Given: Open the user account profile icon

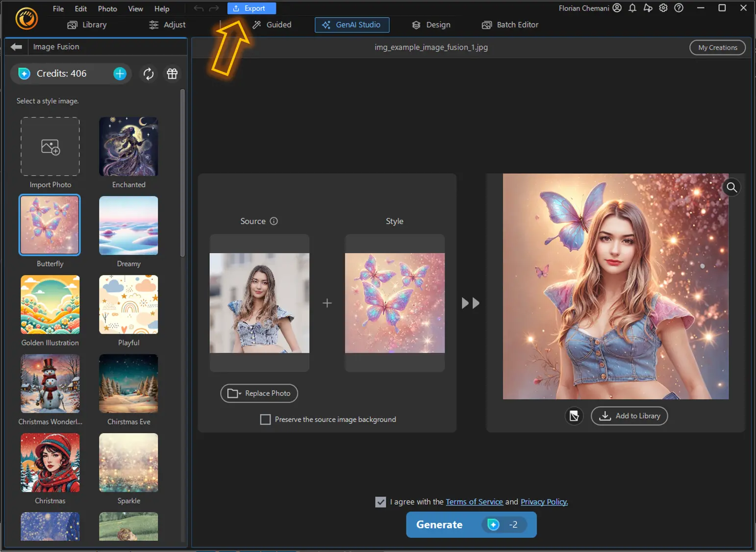Looking at the screenshot, I should pyautogui.click(x=617, y=8).
